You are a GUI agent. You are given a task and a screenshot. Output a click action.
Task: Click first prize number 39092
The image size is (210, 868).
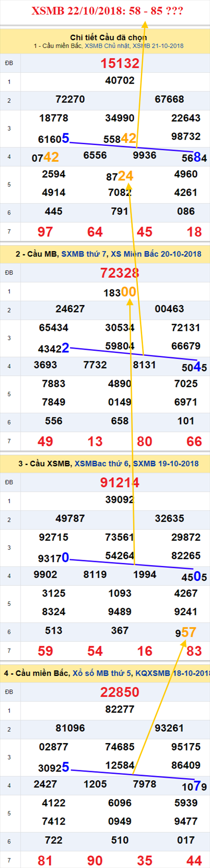[x=120, y=499]
